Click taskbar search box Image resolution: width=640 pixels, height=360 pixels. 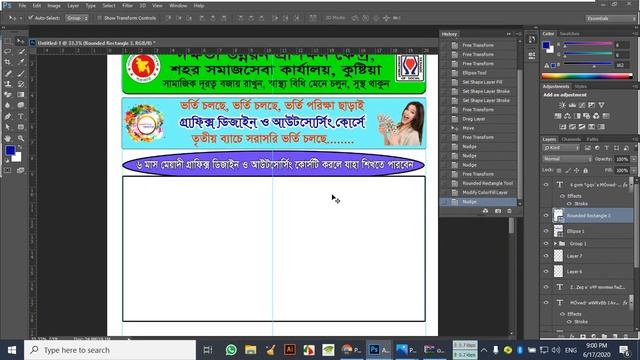pyautogui.click(x=110, y=350)
